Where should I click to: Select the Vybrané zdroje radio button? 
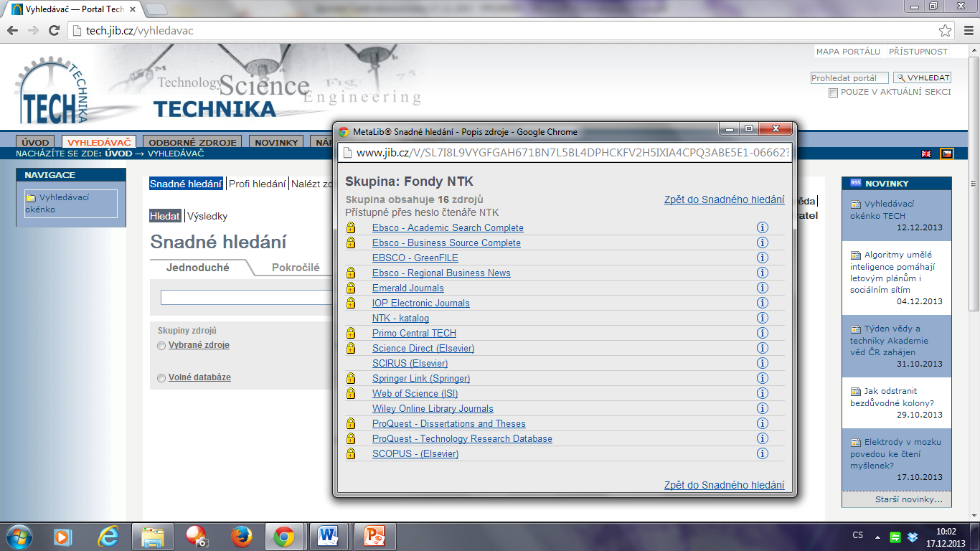161,346
